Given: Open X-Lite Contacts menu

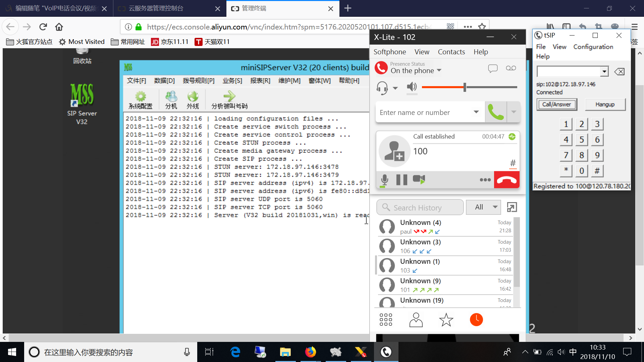Looking at the screenshot, I should (x=451, y=52).
